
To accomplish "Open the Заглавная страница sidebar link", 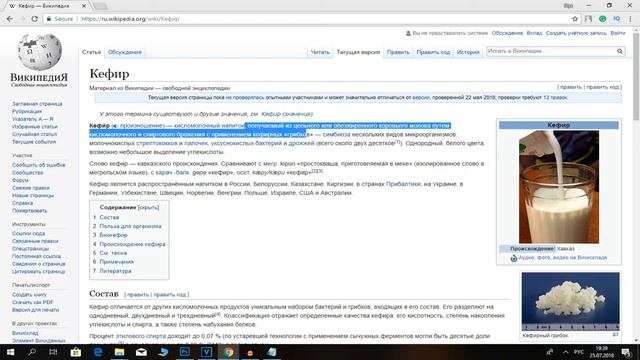I will coord(37,104).
